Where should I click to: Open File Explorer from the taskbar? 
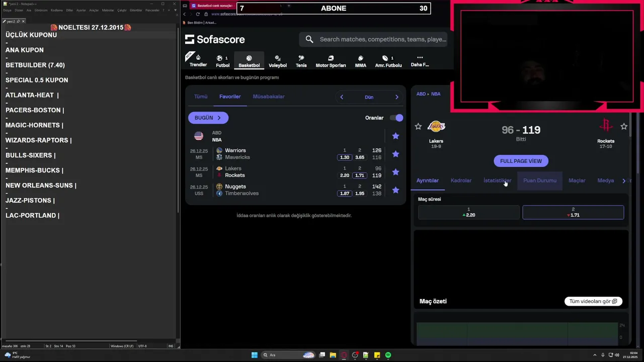[x=333, y=355]
